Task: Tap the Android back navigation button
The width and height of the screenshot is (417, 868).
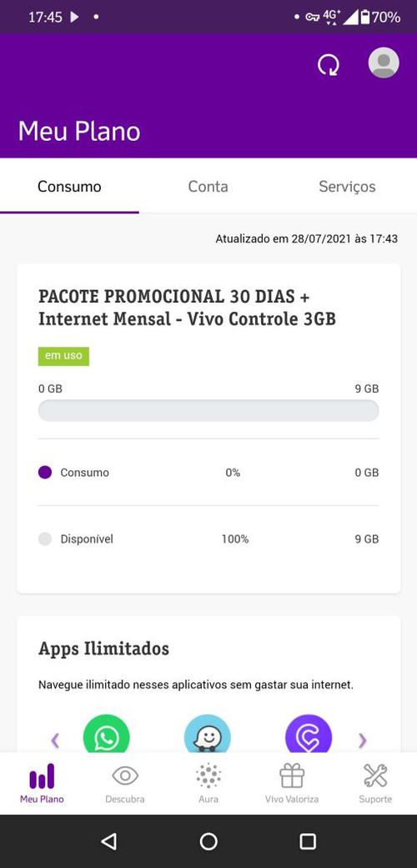Action: (109, 841)
